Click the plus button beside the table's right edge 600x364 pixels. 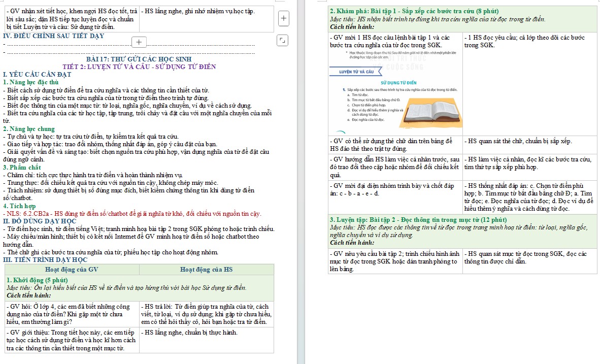[x=284, y=18]
